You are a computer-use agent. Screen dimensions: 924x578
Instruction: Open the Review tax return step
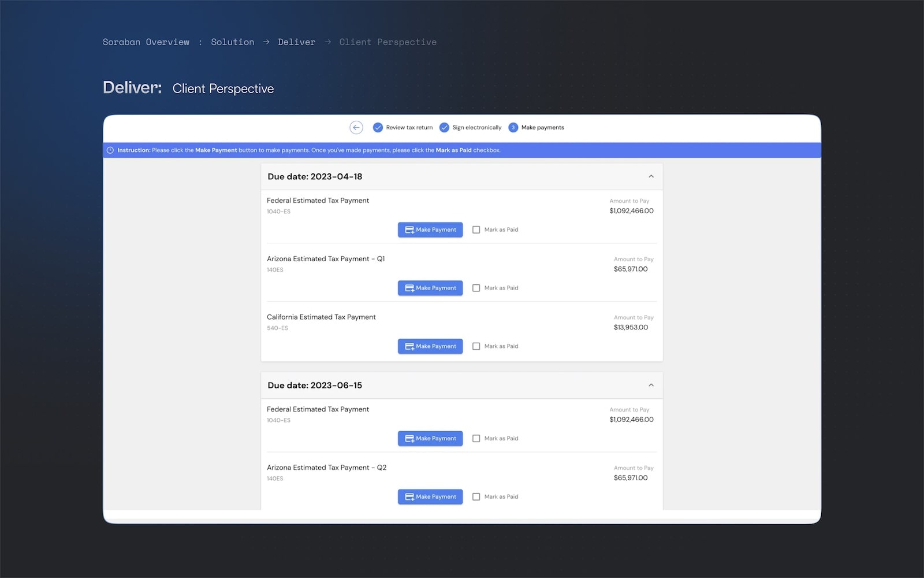403,128
